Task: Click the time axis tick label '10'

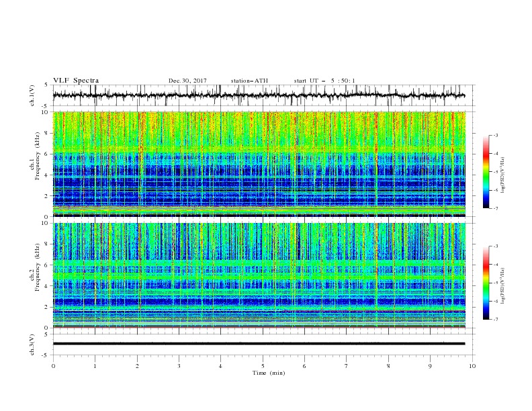Action: pos(472,366)
